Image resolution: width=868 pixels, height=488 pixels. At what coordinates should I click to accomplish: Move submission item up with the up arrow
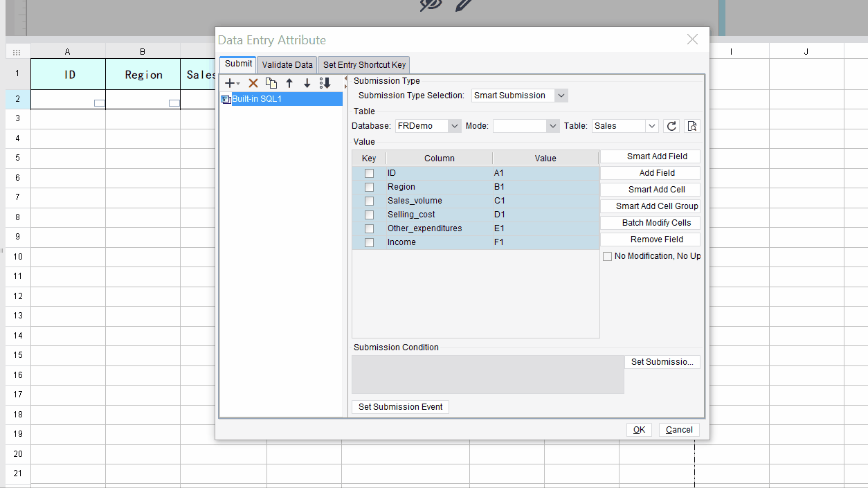click(x=289, y=83)
